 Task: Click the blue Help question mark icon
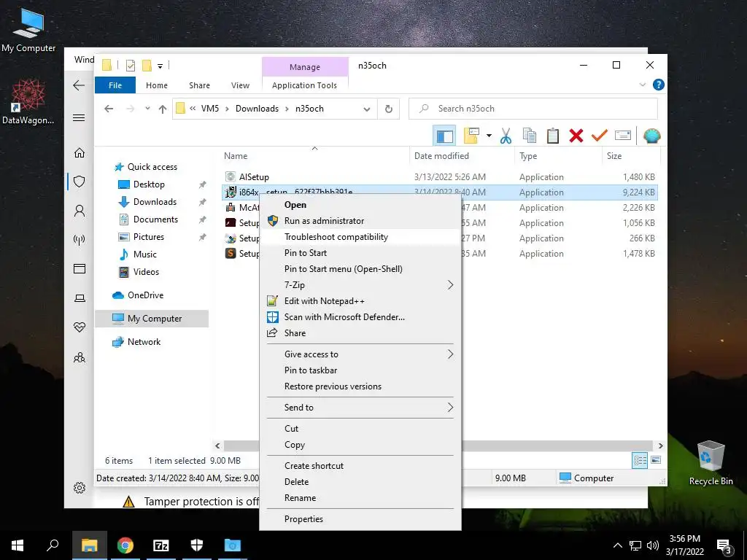tap(659, 85)
